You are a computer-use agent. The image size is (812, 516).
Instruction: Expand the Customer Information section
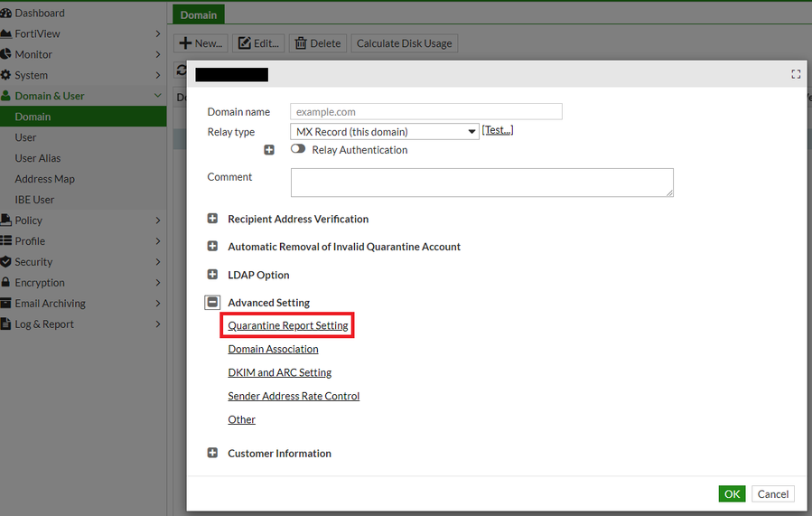[x=213, y=453]
